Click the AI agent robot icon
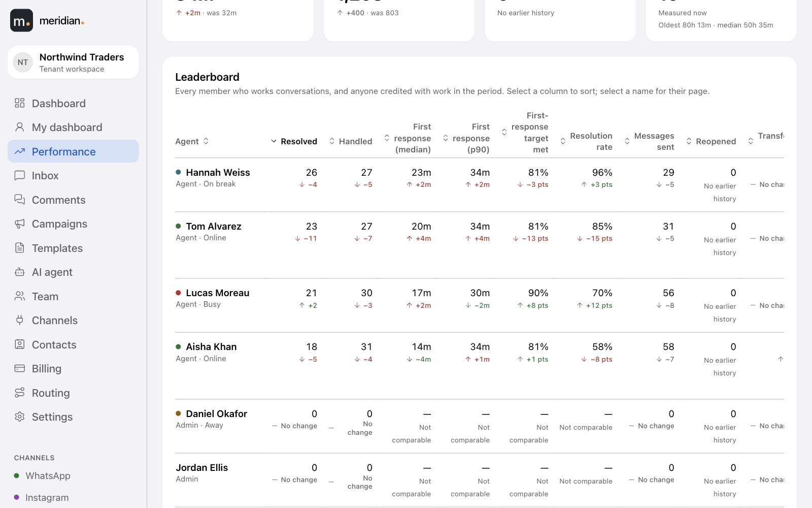The image size is (812, 508). click(x=20, y=272)
